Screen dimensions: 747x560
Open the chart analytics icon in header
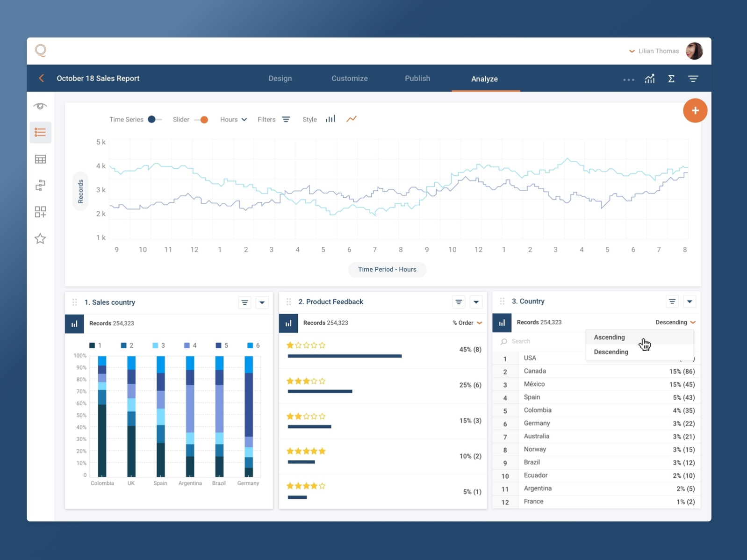point(650,79)
